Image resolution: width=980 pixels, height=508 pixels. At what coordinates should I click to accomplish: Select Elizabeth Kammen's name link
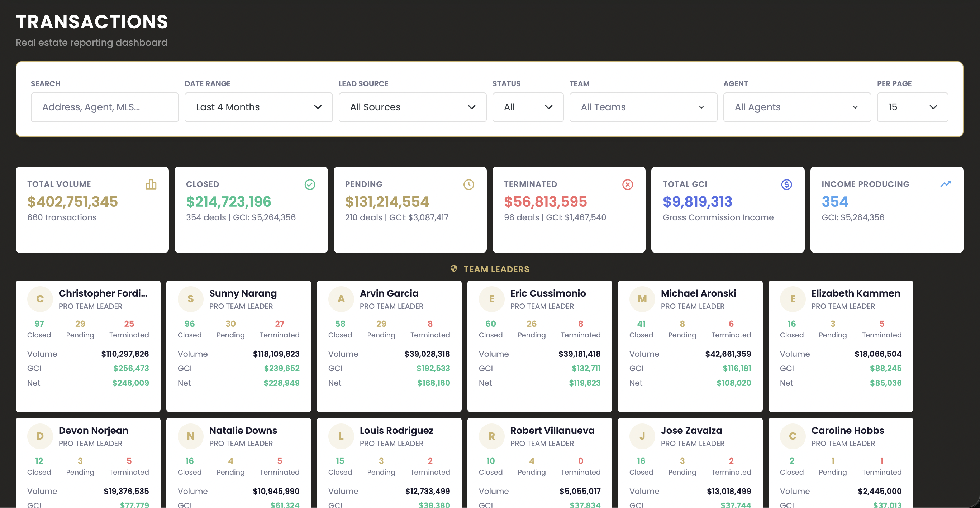(855, 293)
